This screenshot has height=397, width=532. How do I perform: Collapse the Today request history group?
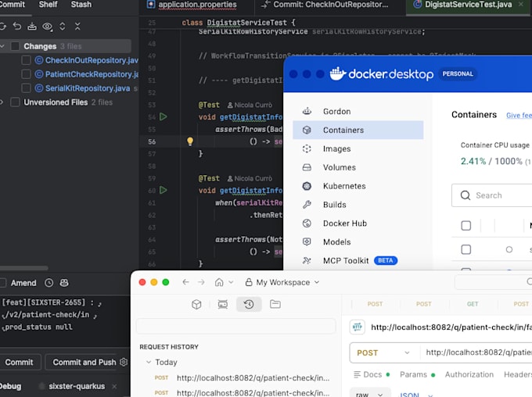coord(149,362)
